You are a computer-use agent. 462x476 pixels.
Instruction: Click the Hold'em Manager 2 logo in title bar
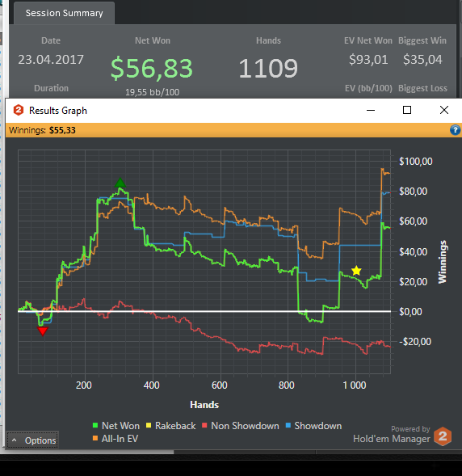point(19,110)
